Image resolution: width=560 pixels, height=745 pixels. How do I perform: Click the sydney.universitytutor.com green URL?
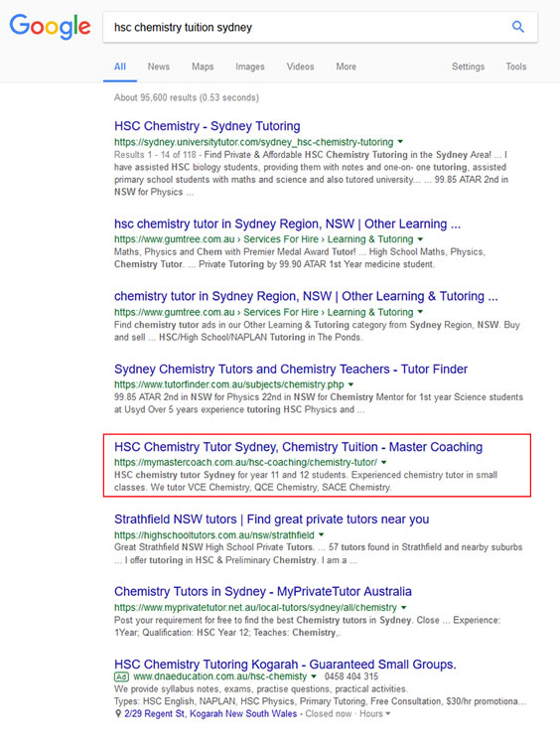click(253, 142)
